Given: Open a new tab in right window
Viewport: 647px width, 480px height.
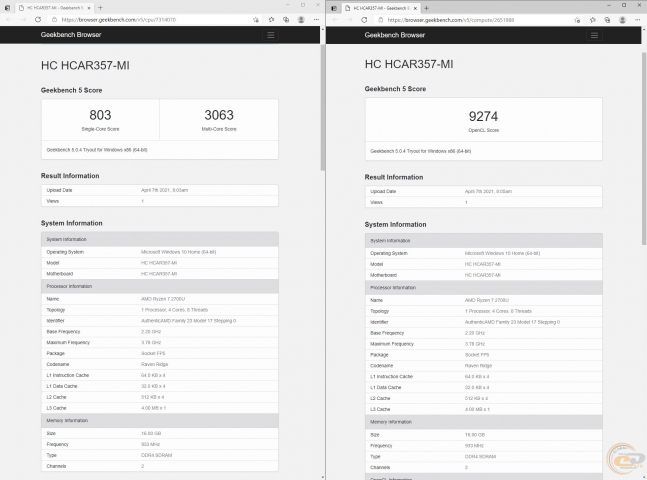Looking at the screenshot, I should [426, 8].
